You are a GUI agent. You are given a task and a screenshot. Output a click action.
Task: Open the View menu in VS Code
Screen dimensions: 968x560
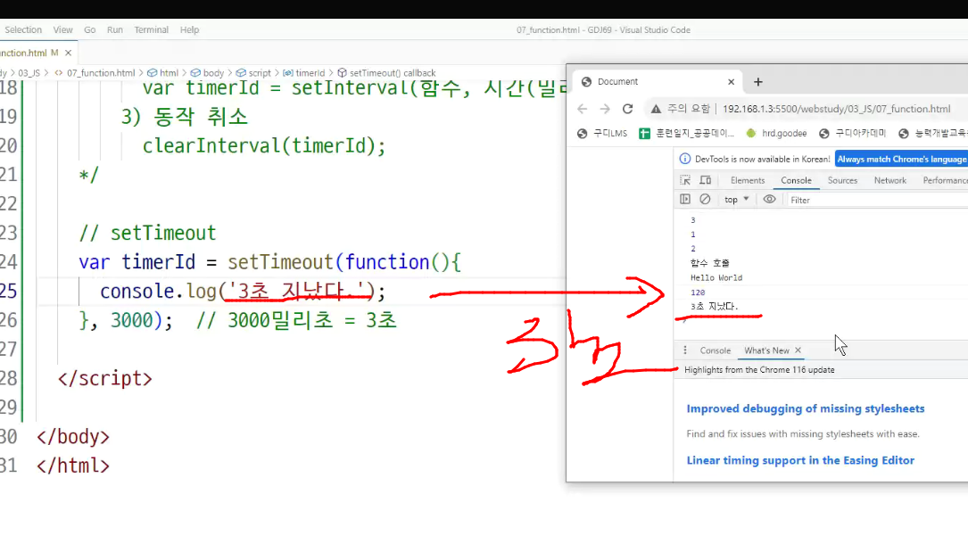pyautogui.click(x=63, y=29)
